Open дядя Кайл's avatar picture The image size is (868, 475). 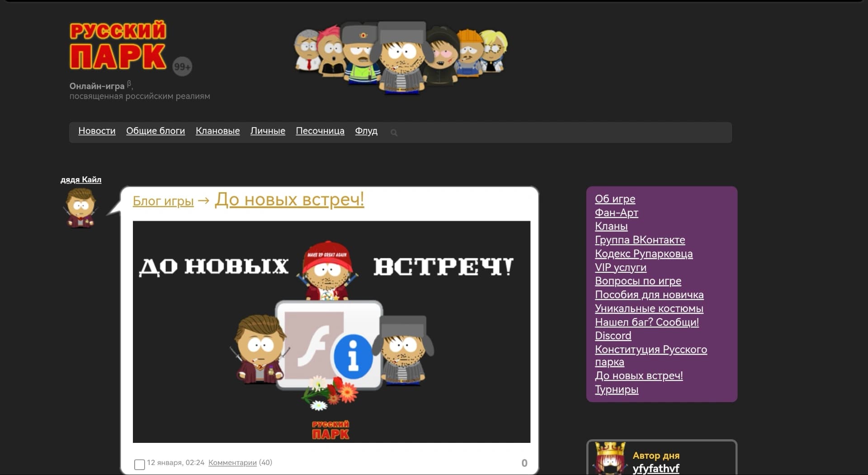click(81, 208)
